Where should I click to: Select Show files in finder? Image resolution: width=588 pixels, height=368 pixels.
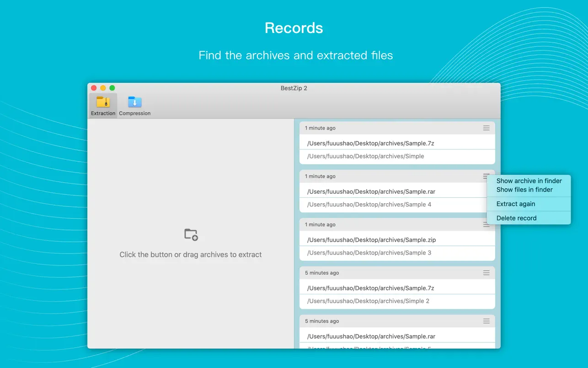tap(524, 189)
